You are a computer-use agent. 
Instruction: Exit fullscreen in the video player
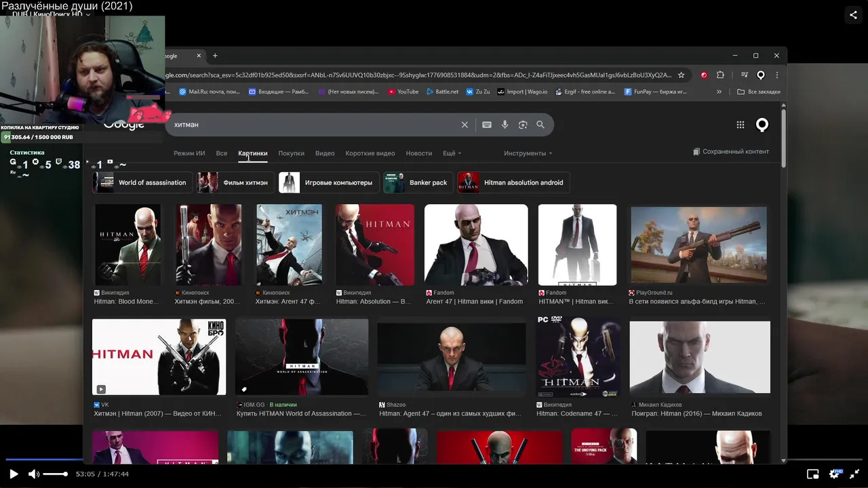tap(854, 474)
